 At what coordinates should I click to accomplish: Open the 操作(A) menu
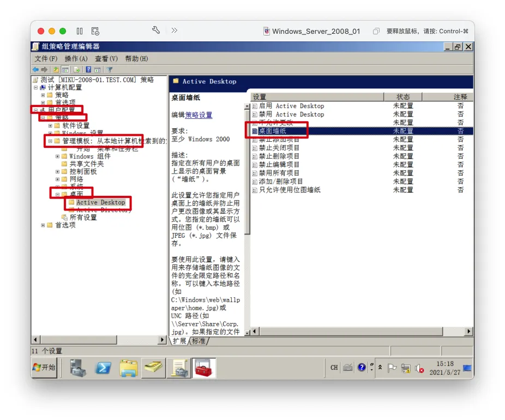[76, 58]
